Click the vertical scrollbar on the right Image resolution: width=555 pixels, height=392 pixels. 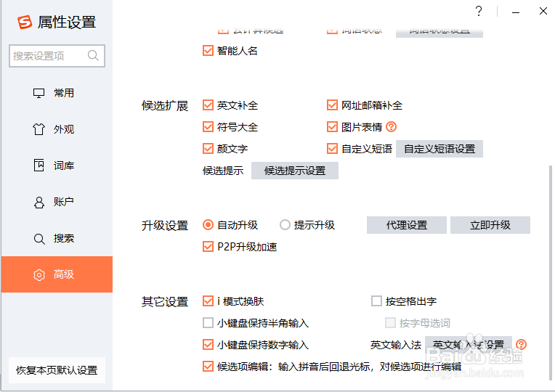551,272
